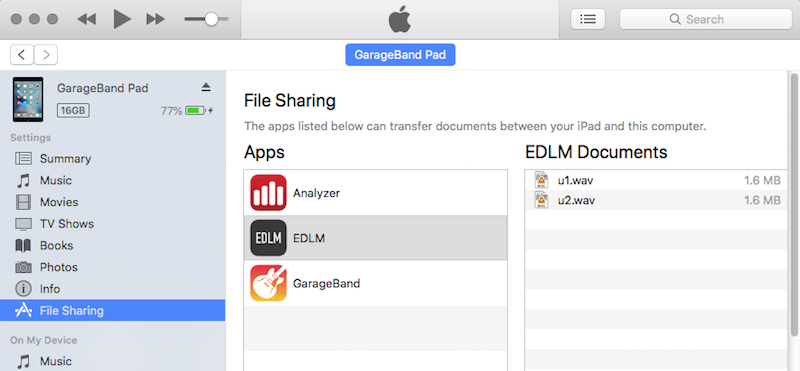Image resolution: width=800 pixels, height=371 pixels.
Task: Select the u1.wav document
Action: pos(656,180)
